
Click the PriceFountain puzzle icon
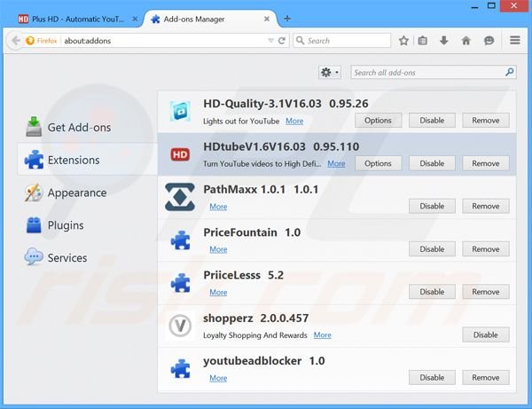coord(180,240)
